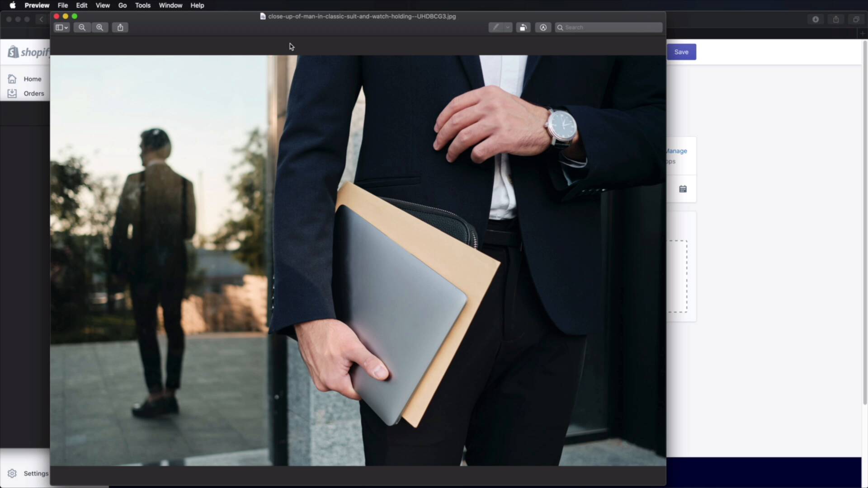Click the calendar icon
The image size is (868, 488).
(683, 189)
